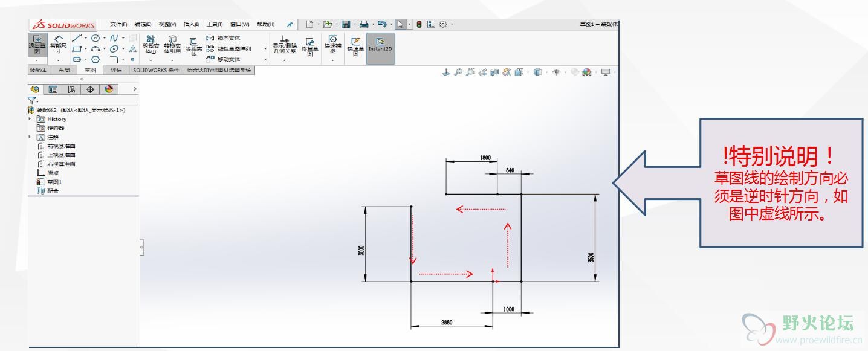Open dropdown arrow beside Line tool

[x=86, y=38]
